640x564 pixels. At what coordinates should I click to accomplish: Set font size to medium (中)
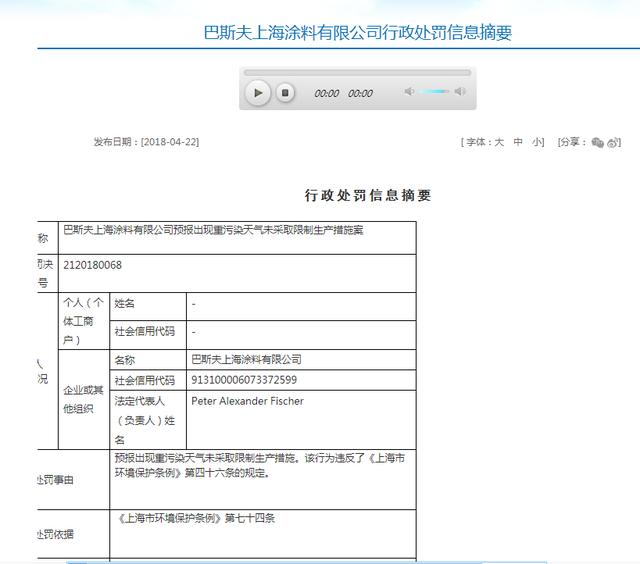pyautogui.click(x=518, y=142)
